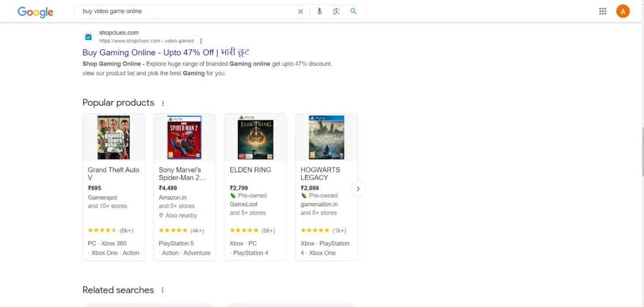Click the shopclues favicon icon
Screen dimensions: 644x307
tap(88, 37)
